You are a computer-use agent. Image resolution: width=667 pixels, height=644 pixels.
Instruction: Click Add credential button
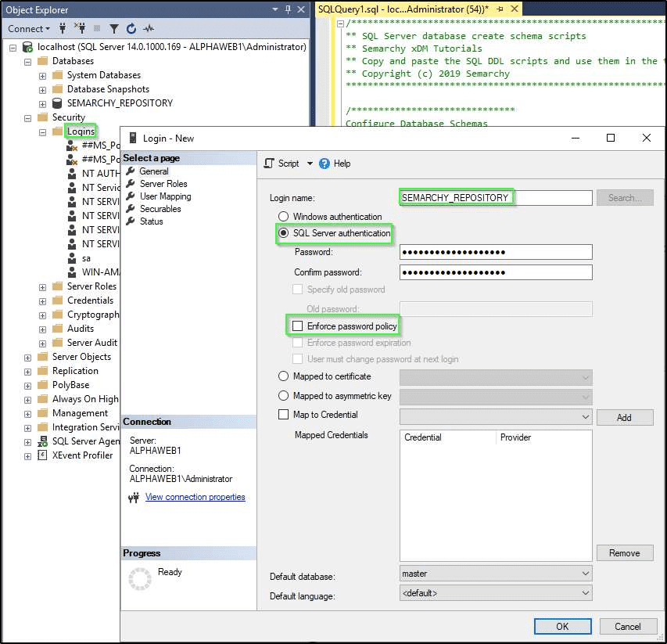pyautogui.click(x=625, y=418)
